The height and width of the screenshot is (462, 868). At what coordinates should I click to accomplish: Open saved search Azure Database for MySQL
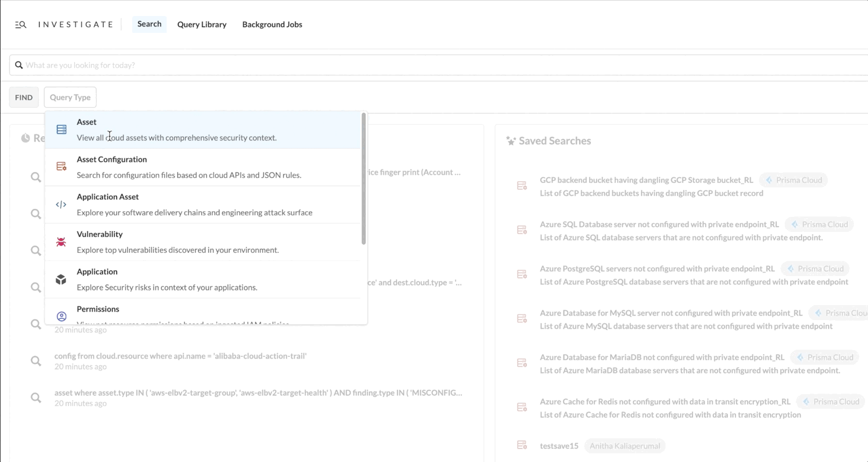click(x=671, y=313)
